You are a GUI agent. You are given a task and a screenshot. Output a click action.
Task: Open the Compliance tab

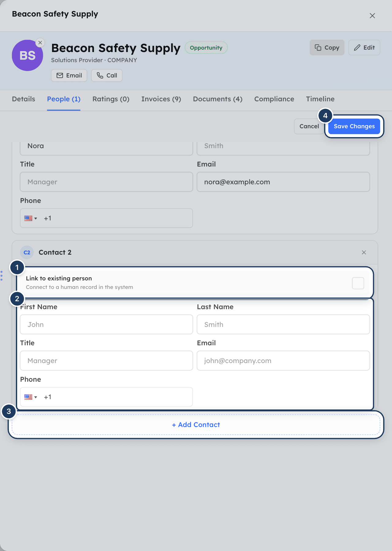[x=274, y=99]
